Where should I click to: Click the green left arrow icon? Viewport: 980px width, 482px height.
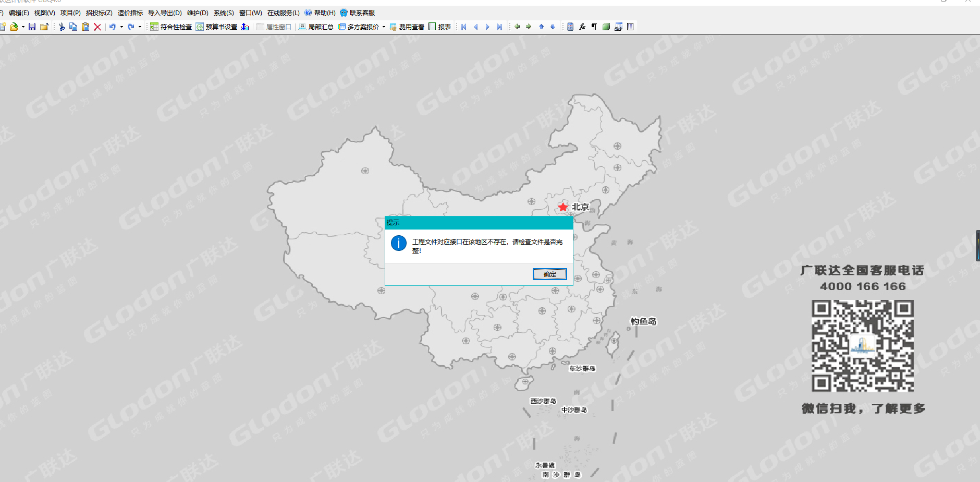click(x=517, y=27)
